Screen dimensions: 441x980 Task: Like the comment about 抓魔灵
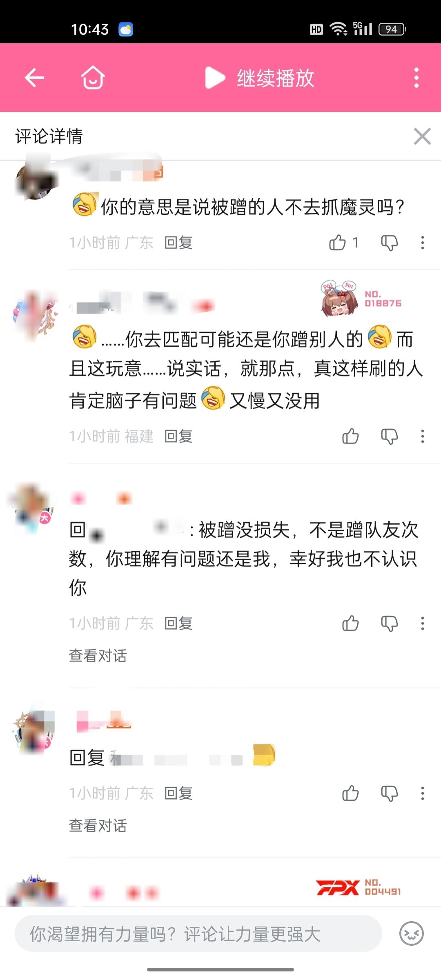(338, 243)
